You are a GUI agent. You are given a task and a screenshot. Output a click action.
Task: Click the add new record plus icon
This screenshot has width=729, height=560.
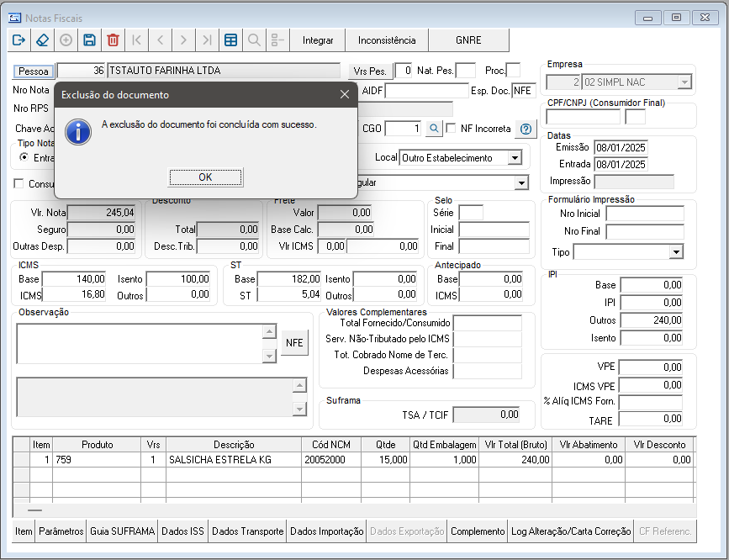pos(66,40)
